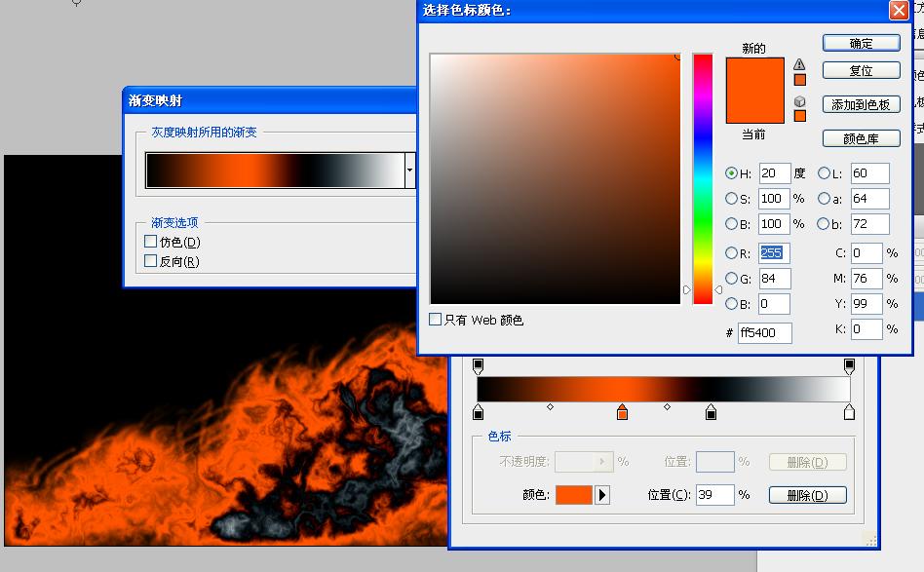Select the S saturation radio button
924x572 pixels.
pyautogui.click(x=731, y=199)
